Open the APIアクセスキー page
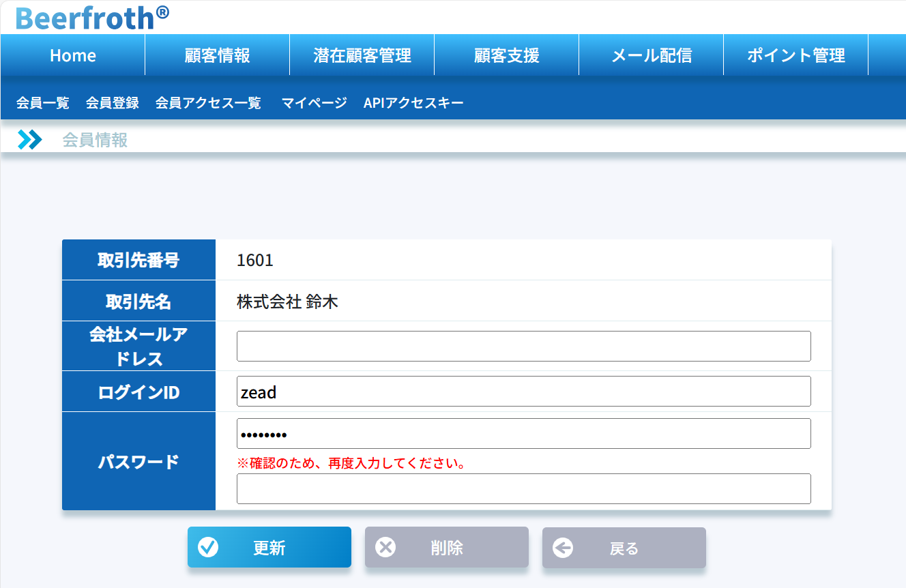Viewport: 906px width, 588px height. click(413, 103)
